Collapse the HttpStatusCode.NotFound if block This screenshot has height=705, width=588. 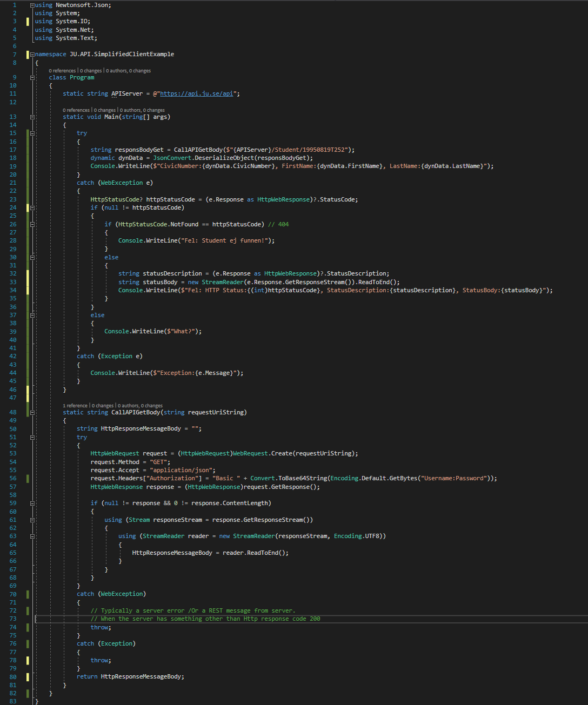tap(32, 224)
